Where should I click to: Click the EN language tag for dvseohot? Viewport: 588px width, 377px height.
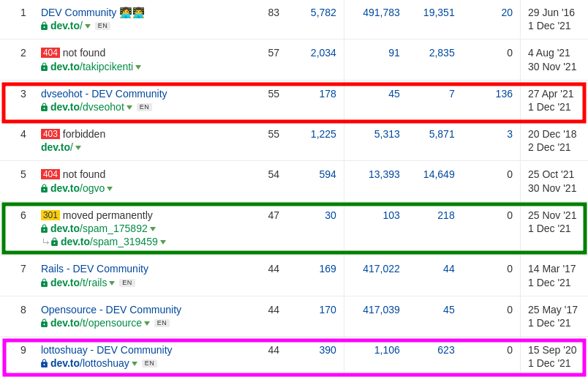(x=144, y=108)
